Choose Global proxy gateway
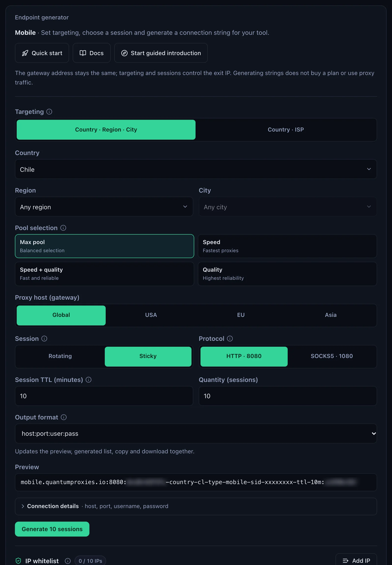 [61, 315]
